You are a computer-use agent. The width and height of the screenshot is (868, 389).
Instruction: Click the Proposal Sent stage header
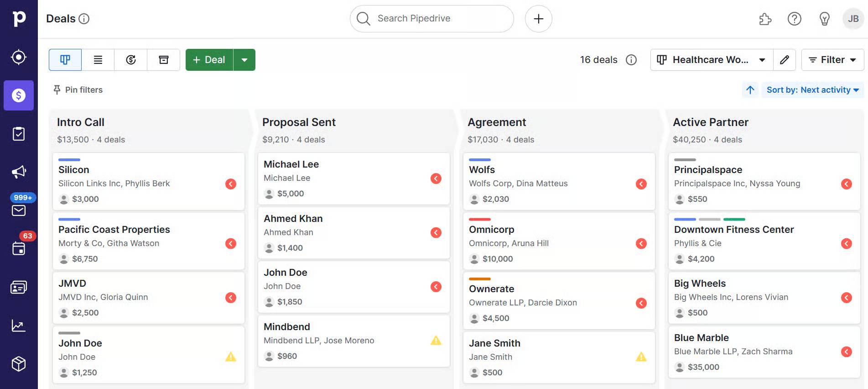point(299,122)
